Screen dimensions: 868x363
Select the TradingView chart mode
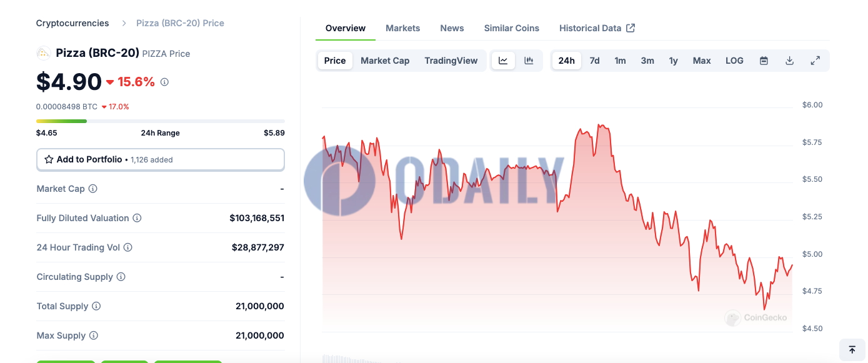(x=451, y=61)
